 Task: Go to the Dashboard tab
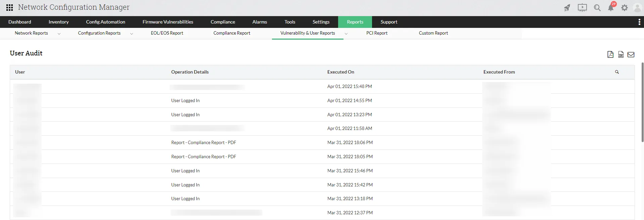coord(20,22)
